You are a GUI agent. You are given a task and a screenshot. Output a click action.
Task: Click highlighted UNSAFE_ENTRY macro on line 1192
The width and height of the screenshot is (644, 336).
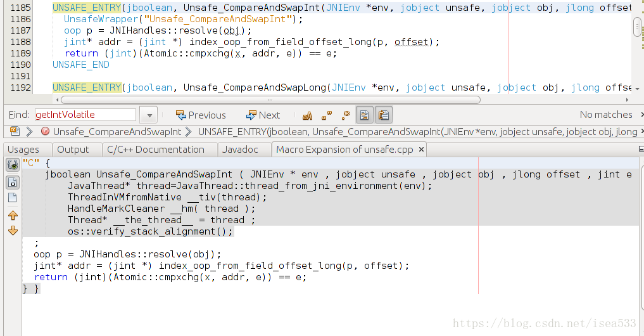(x=87, y=87)
